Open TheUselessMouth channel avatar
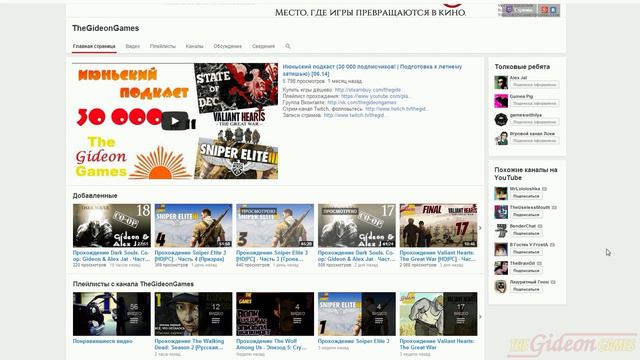Screen dimensions: 640x360 [501, 212]
